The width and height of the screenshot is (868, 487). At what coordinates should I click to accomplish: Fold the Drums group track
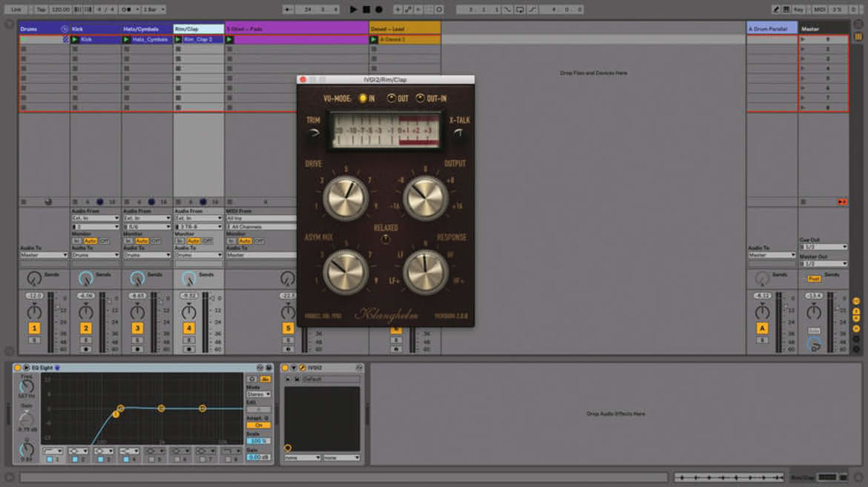(x=65, y=29)
